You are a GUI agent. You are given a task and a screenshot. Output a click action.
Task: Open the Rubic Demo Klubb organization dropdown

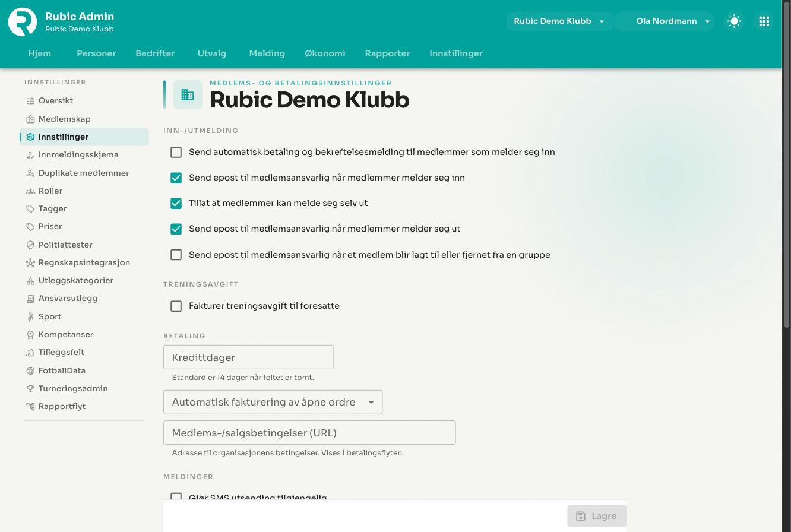[x=559, y=21]
